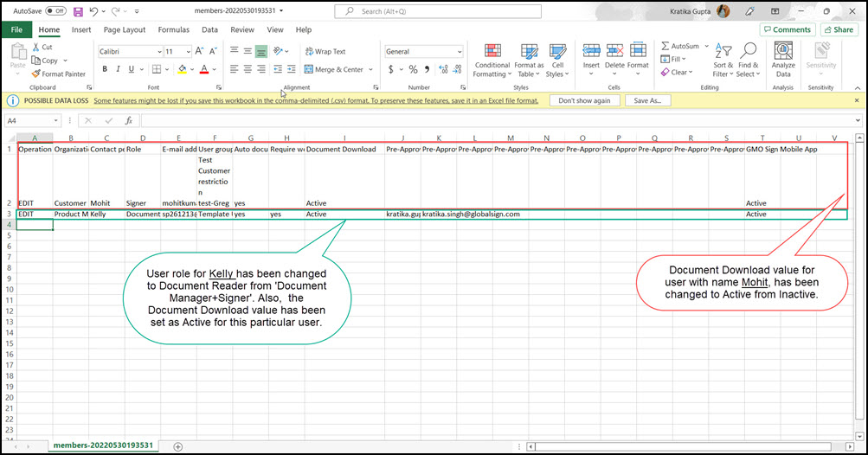Click the data loss warning link text
Image resolution: width=868 pixels, height=455 pixels.
tap(316, 100)
